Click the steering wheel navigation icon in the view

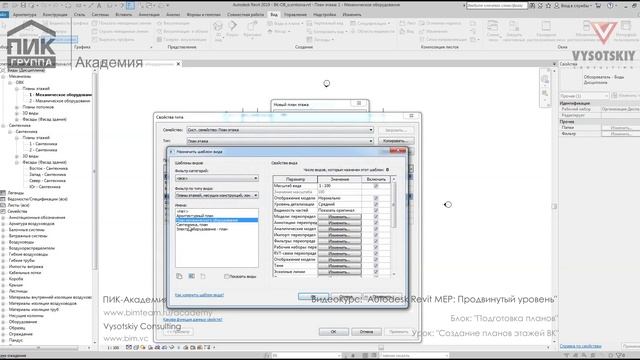point(545,80)
